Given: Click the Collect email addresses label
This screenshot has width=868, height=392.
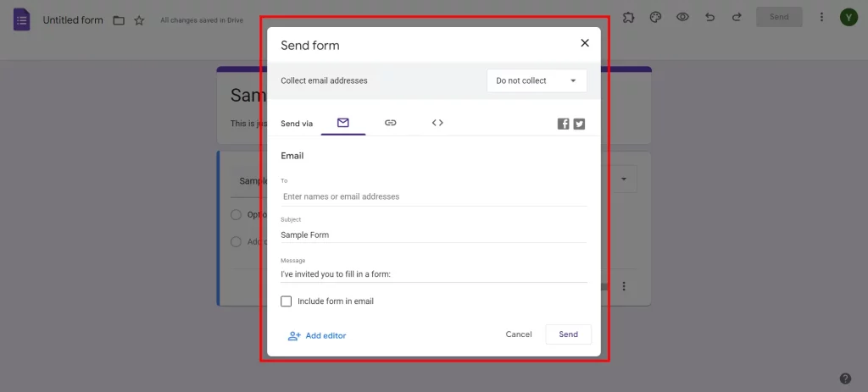Looking at the screenshot, I should [x=324, y=80].
